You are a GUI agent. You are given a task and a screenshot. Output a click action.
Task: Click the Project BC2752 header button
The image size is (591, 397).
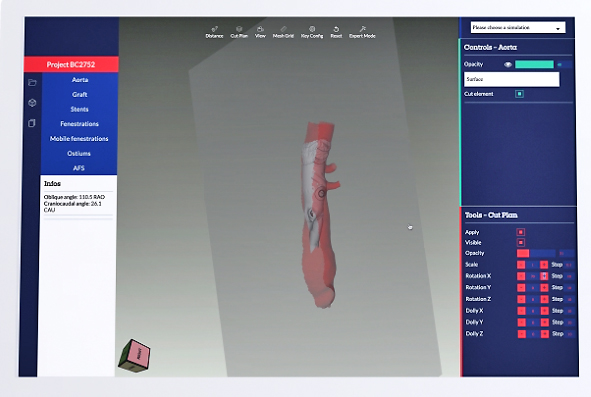pyautogui.click(x=71, y=64)
